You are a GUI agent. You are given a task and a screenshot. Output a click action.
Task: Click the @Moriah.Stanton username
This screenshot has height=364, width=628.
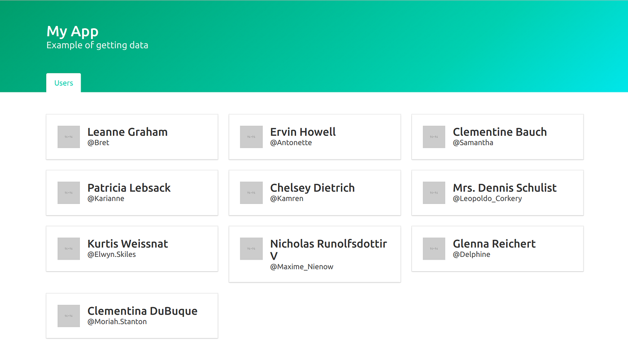click(x=117, y=321)
